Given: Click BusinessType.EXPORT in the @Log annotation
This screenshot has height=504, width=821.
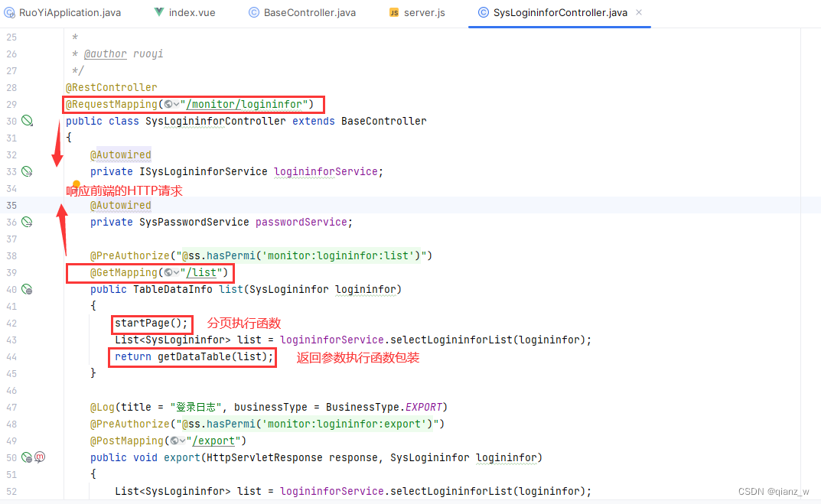Looking at the screenshot, I should click(384, 407).
